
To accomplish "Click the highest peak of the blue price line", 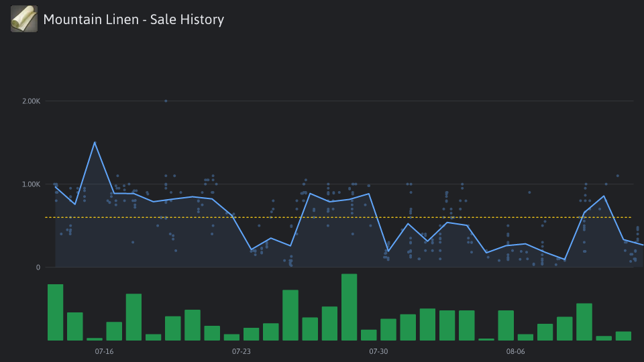I will pyautogui.click(x=95, y=142).
